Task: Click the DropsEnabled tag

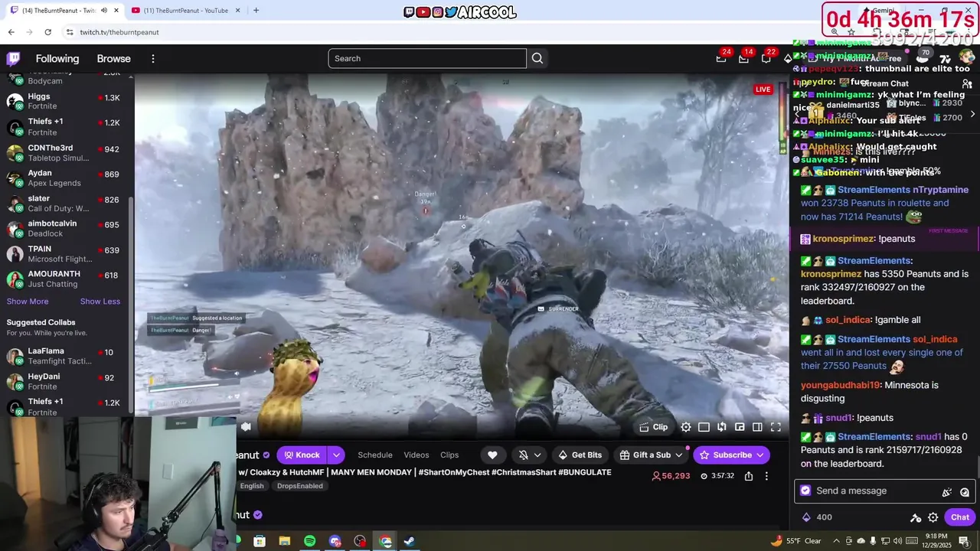Action: (x=300, y=486)
